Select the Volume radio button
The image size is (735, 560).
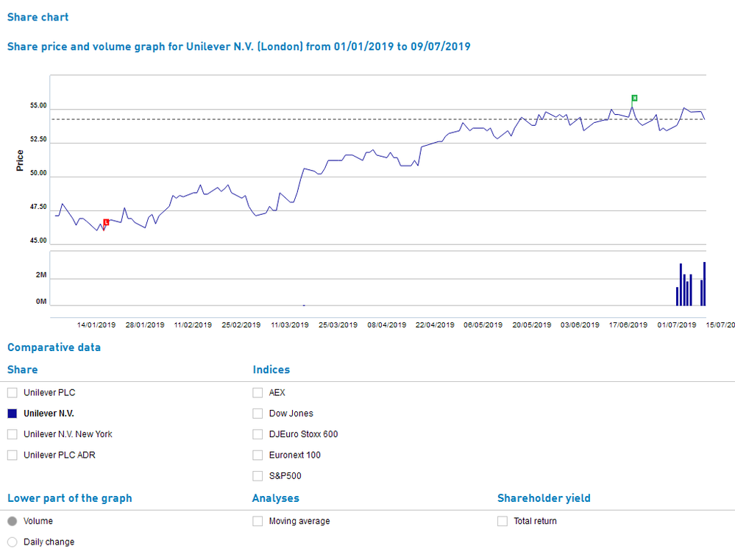click(12, 520)
